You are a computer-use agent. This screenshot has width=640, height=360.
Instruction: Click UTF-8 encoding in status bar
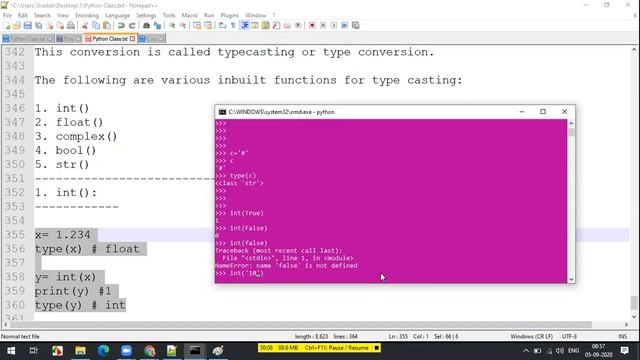tap(569, 336)
